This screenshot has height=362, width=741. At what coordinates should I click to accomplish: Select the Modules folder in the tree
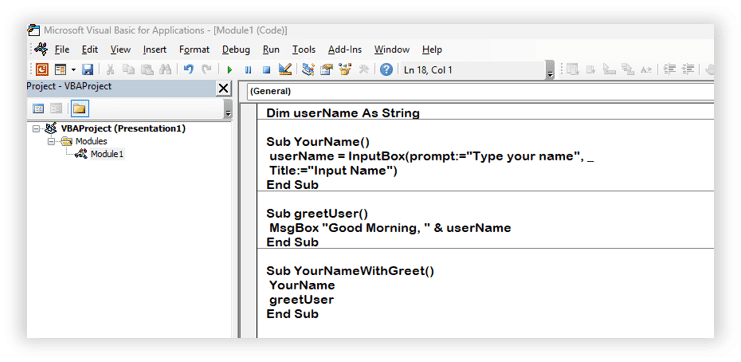[x=91, y=141]
